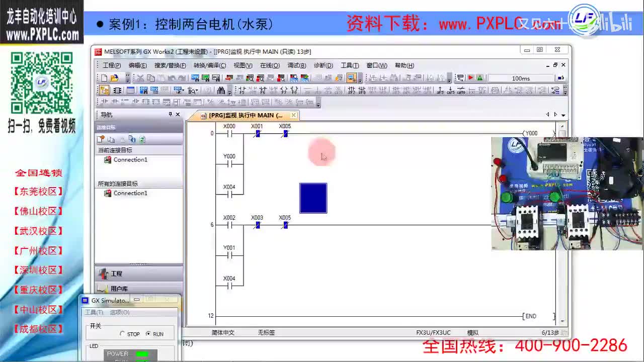644x362 pixels.
Task: Select Connection1 under 所有的连接目标
Action: coord(130,193)
